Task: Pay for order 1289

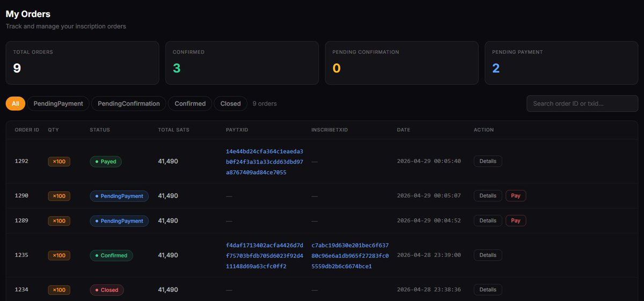Action: click(516, 220)
